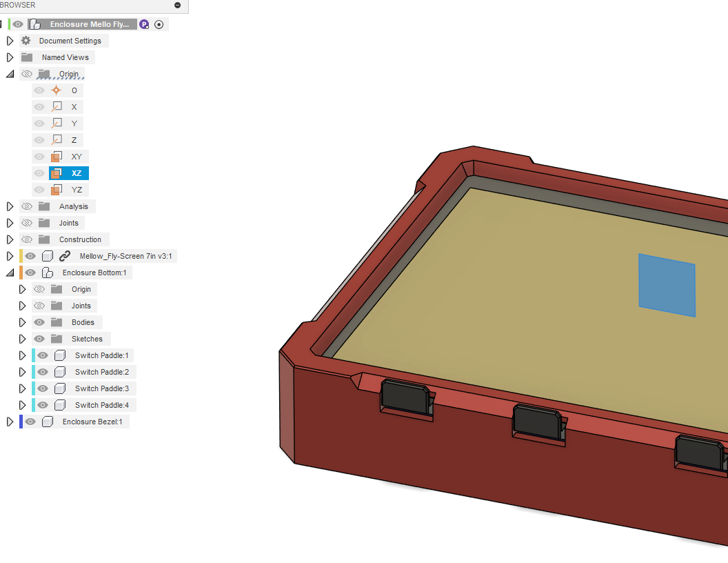Click the Joints folder under Enclosure Bottom
Viewport: 728px width, 563px height.
pos(57,306)
